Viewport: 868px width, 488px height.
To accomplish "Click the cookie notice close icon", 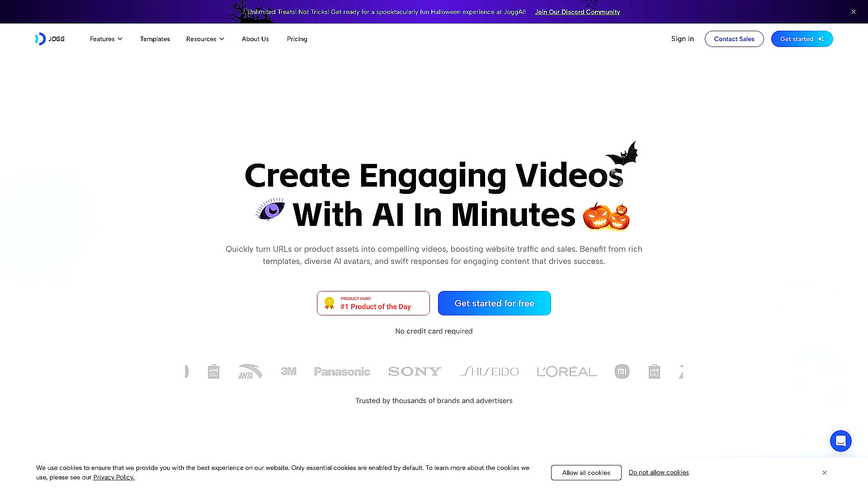I will [825, 473].
